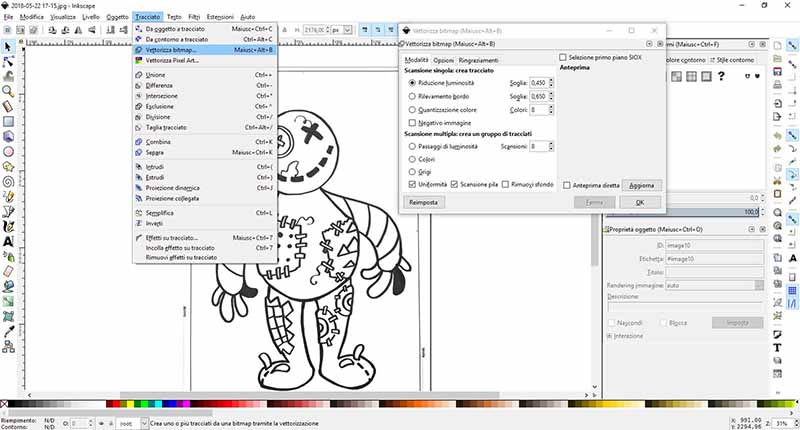Click the ID field showing image10
This screenshot has height=430, width=800.
(x=714, y=245)
